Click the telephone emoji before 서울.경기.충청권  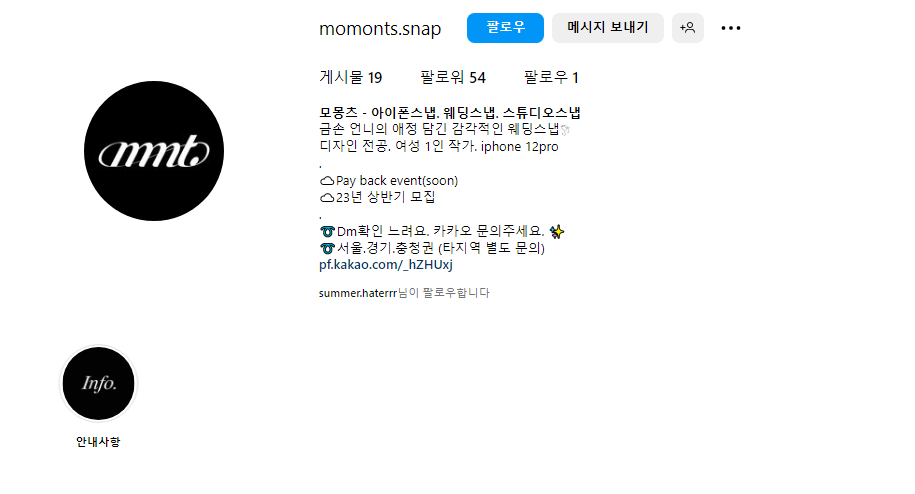tap(327, 248)
